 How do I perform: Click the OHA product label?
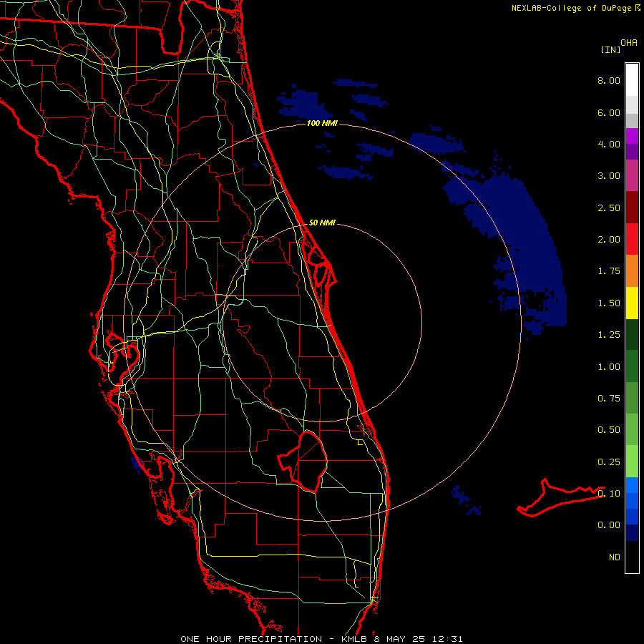point(629,43)
